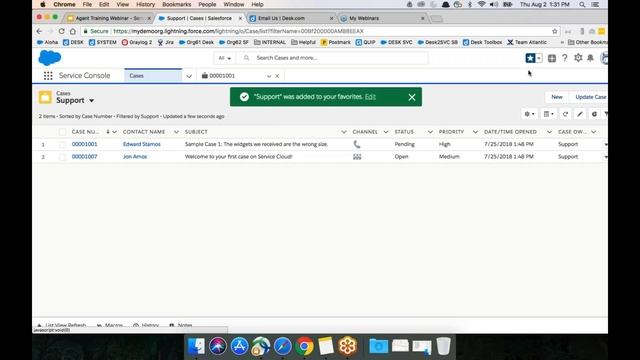
Task: Close the success toast notification
Action: (x=412, y=97)
